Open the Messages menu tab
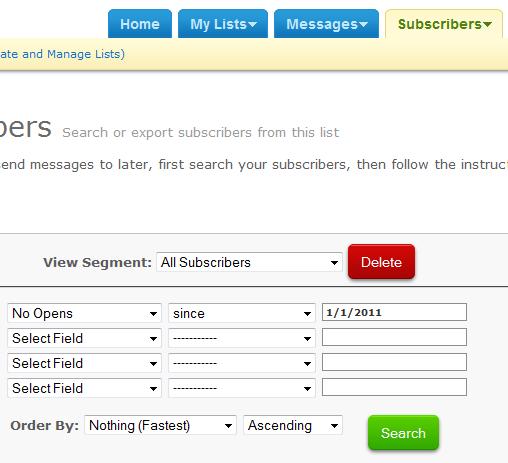This screenshot has height=463, width=508. (326, 24)
